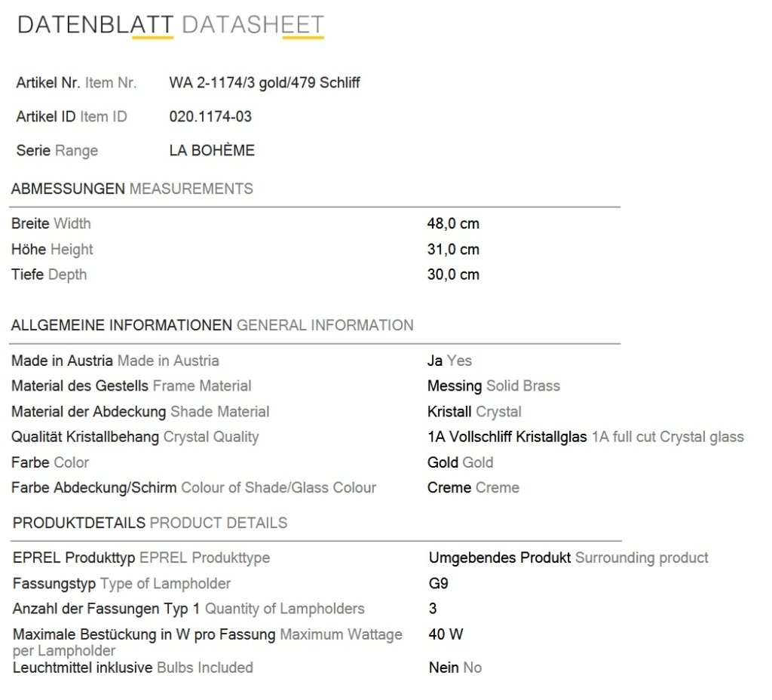
Task: Click 'Qualität Kristallbehang Crystal Quality' label
Action: [x=135, y=437]
